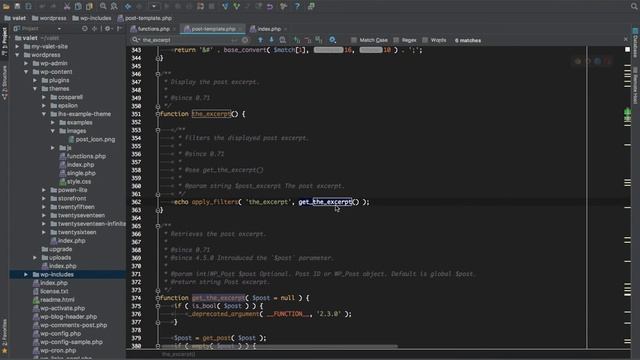The height and width of the screenshot is (360, 640).
Task: Click the editor horizontal scrollbar
Action: point(280,347)
